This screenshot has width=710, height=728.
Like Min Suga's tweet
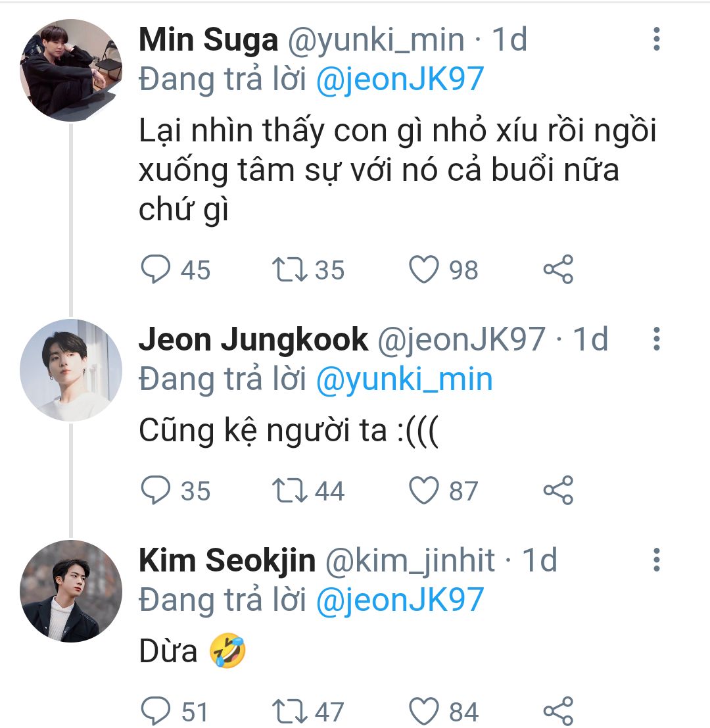[x=424, y=270]
